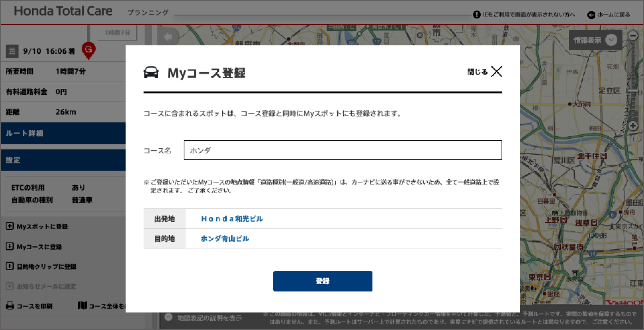This screenshot has height=330, width=644.
Task: Click plus icon for Myコースに登録
Action: tap(10, 246)
